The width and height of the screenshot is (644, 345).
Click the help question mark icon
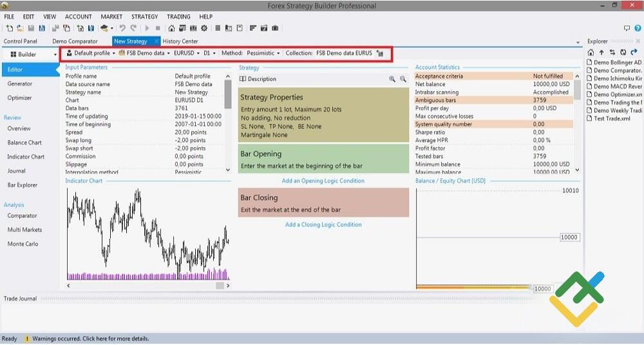637,28
